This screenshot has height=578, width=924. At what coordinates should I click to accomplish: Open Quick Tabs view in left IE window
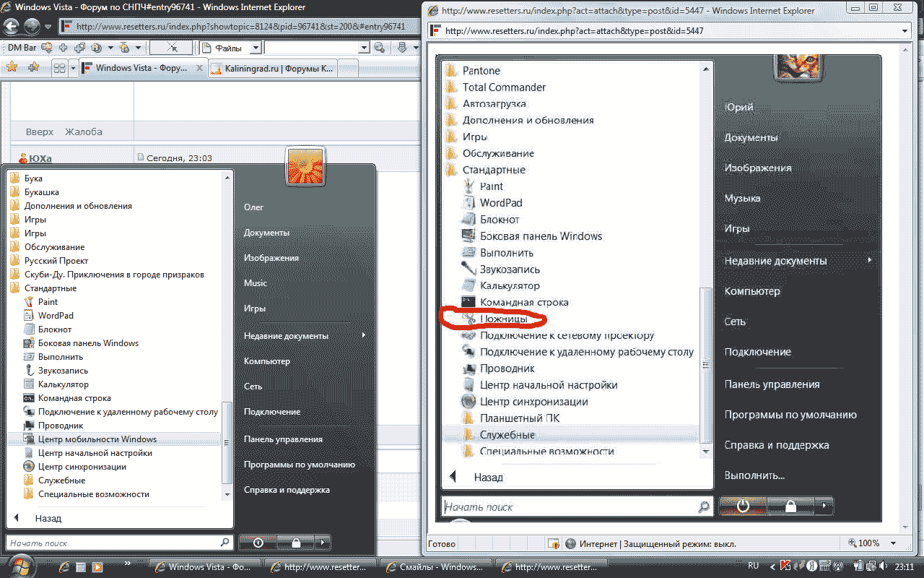[x=60, y=68]
